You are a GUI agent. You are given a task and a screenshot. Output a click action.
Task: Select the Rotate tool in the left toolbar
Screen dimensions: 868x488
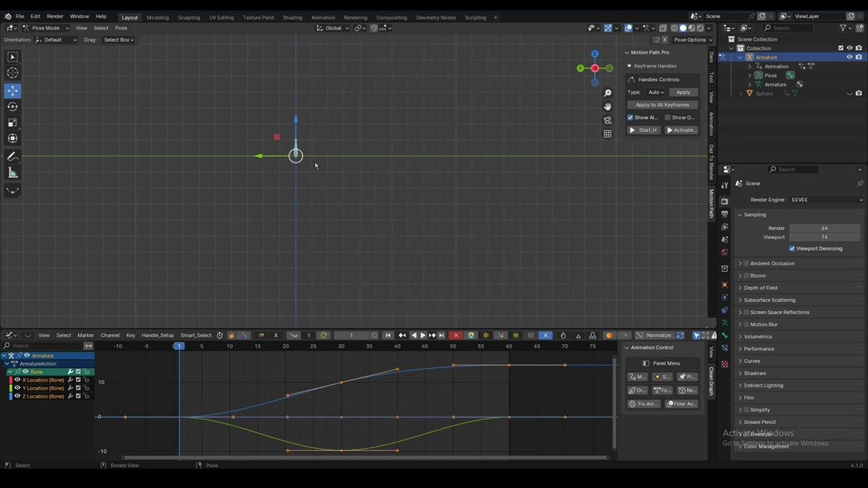[x=13, y=107]
